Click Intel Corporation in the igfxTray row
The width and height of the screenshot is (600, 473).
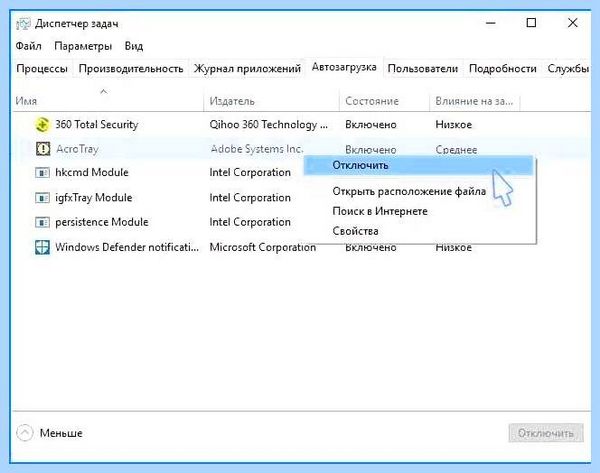(250, 198)
